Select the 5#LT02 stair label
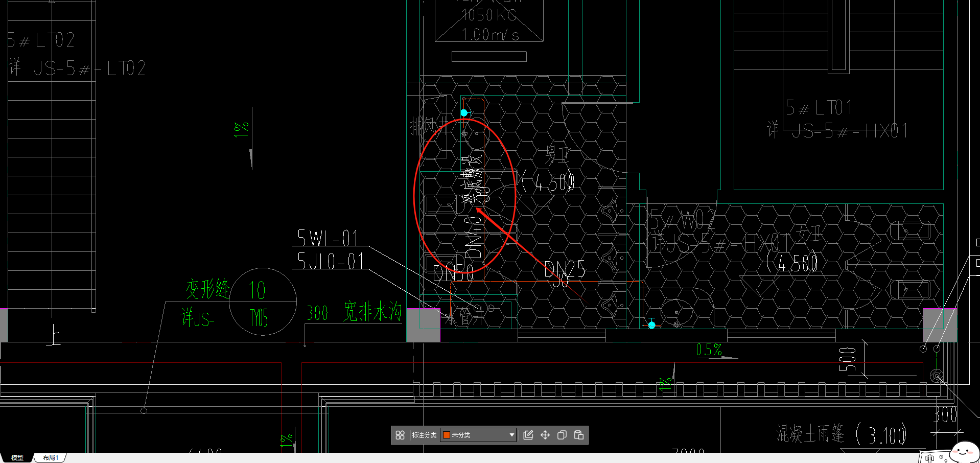 [41, 40]
